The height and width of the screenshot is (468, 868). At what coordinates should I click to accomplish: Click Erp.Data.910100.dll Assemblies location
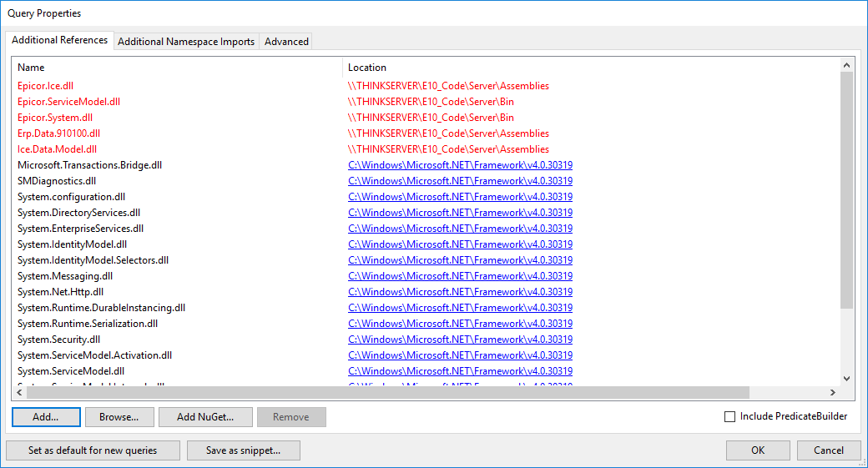coord(448,133)
